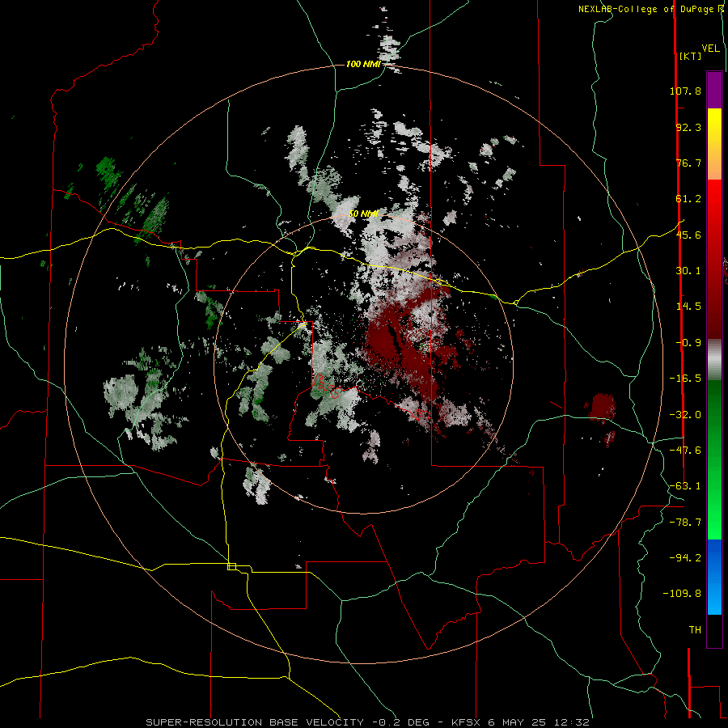Click the SUPER-RESOLUTION BASE VELOCITY caption
Image resolution: width=728 pixels, height=728 pixels.
tap(255, 722)
